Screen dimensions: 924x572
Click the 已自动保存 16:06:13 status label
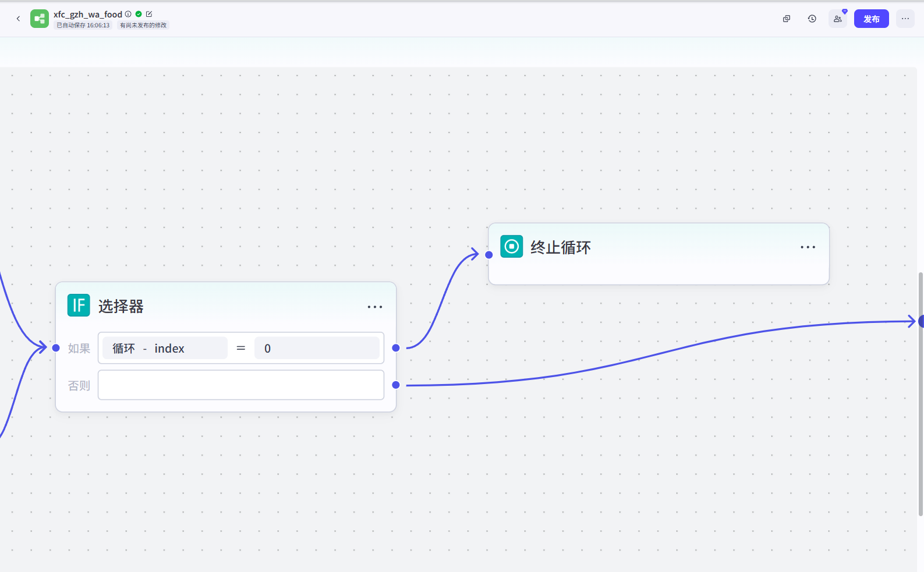point(83,26)
